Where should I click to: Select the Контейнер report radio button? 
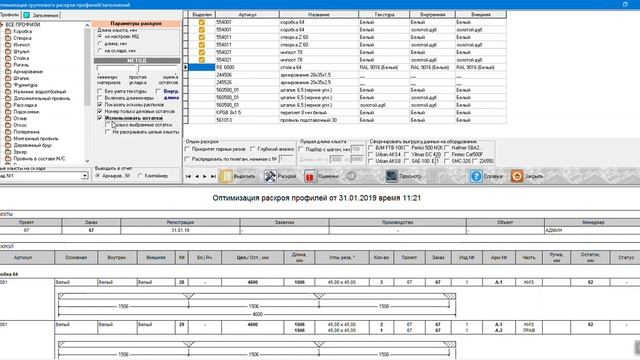click(x=140, y=176)
